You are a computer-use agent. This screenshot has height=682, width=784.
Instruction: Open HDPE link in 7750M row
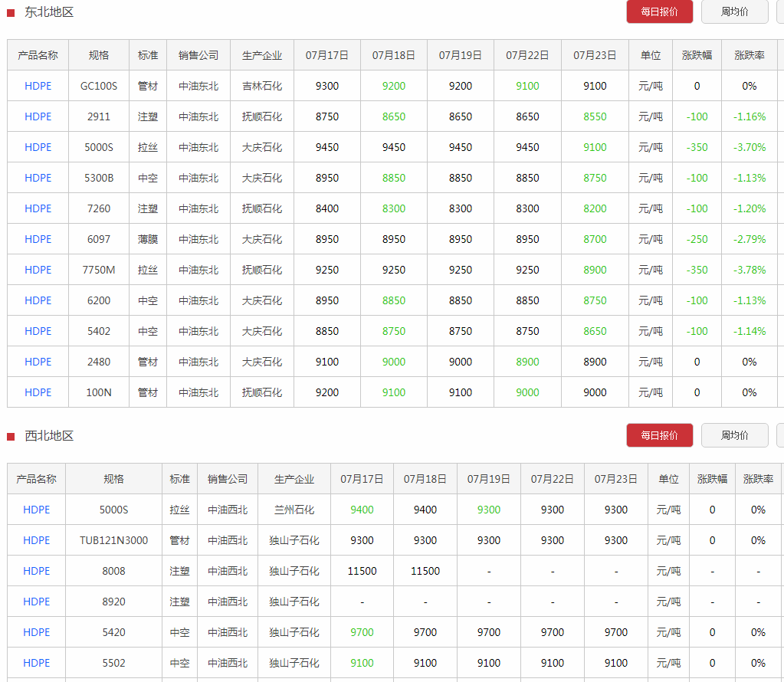38,270
